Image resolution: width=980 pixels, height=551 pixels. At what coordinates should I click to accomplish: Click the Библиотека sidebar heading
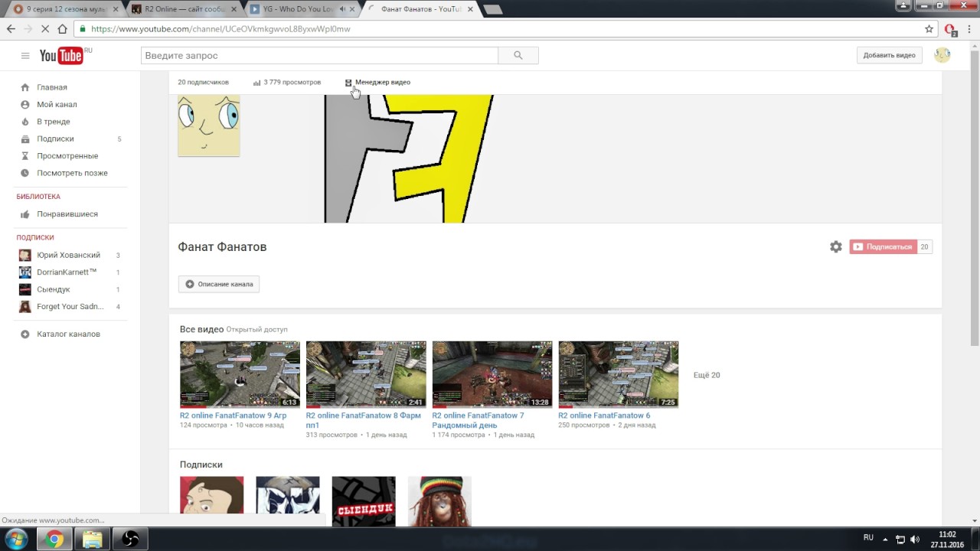[38, 197]
